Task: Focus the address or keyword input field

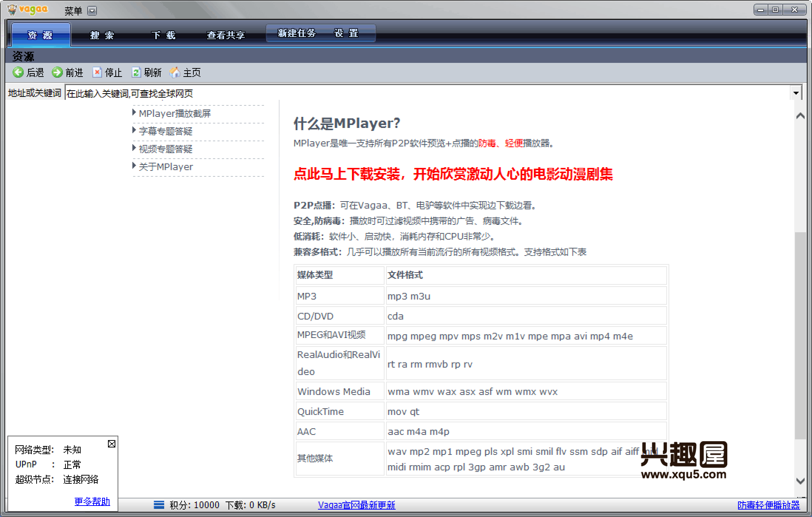Action: pos(427,93)
